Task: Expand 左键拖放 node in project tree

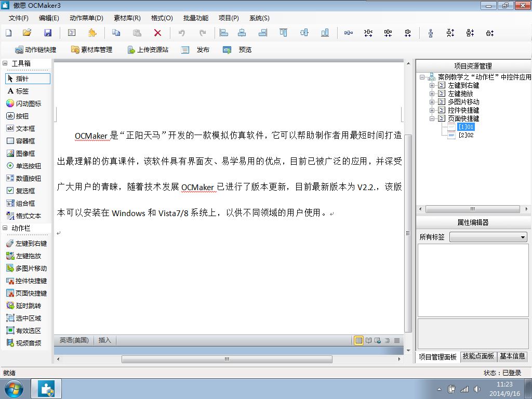Action: (432, 94)
